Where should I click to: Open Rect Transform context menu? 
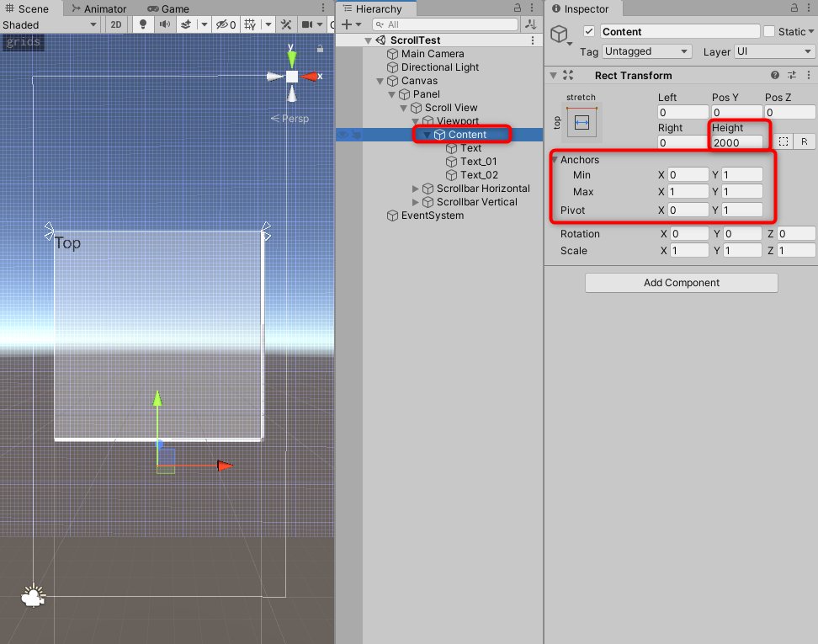pos(809,75)
